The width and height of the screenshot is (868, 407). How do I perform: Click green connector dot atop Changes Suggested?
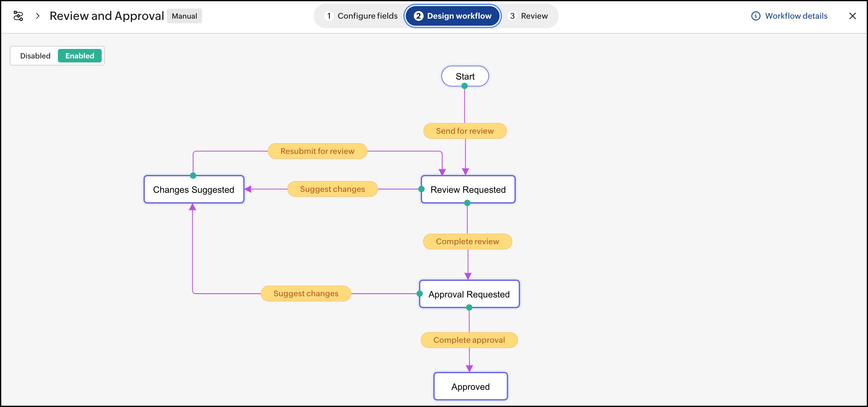(193, 175)
